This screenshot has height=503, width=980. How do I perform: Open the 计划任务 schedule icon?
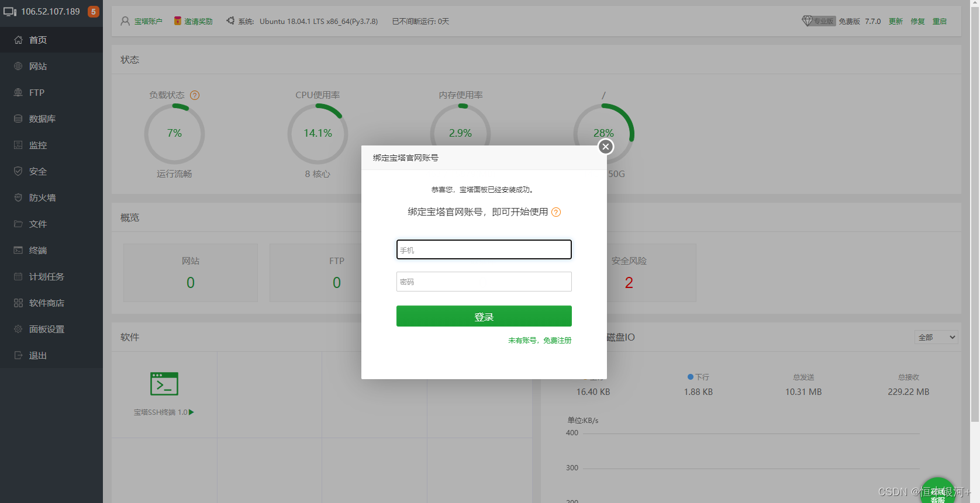[x=18, y=276]
